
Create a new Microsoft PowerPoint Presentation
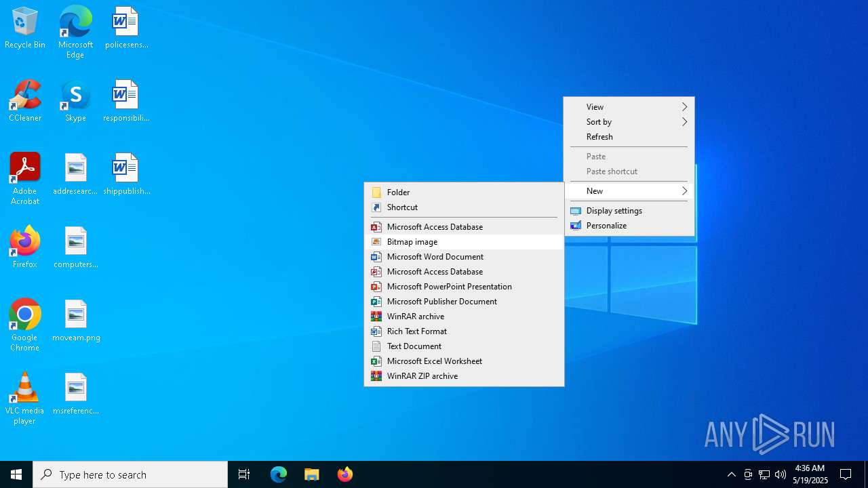(x=464, y=286)
